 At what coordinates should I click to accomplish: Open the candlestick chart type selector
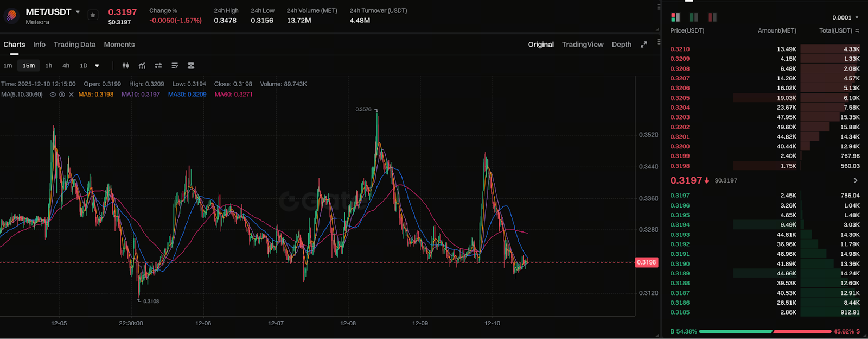coord(126,66)
